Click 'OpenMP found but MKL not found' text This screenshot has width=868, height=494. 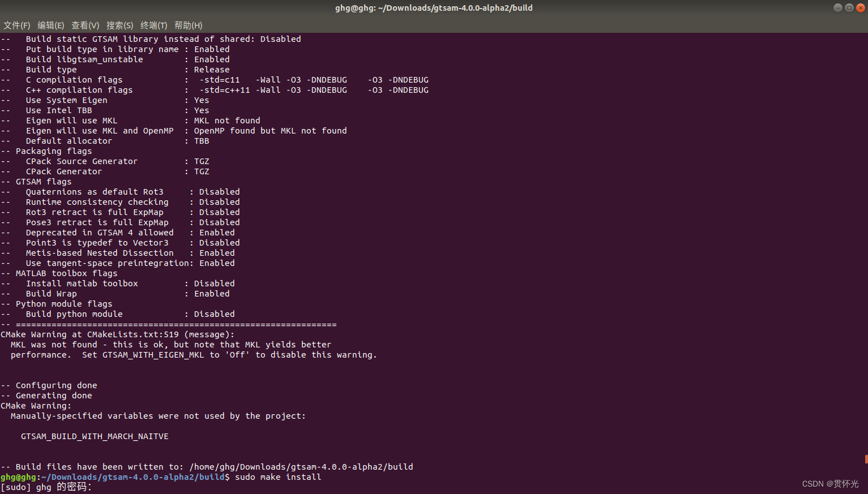[x=271, y=131]
